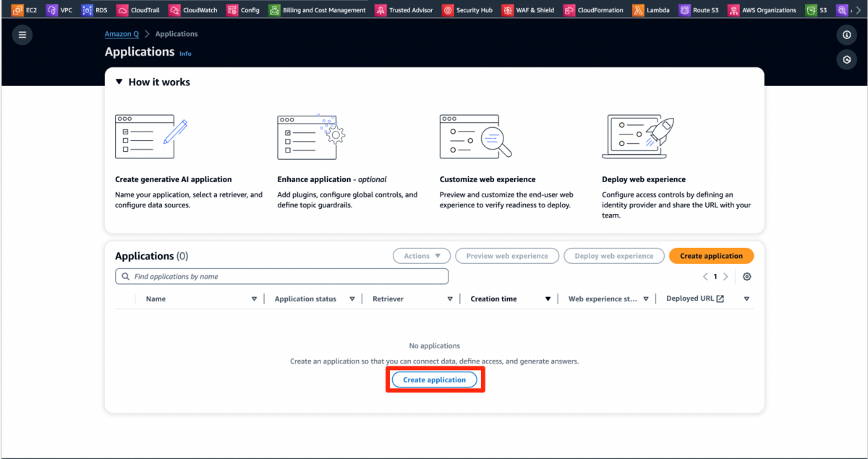Screen dimensions: 868x459
Task: Open the Billing and Cost Management icon
Action: coord(274,10)
